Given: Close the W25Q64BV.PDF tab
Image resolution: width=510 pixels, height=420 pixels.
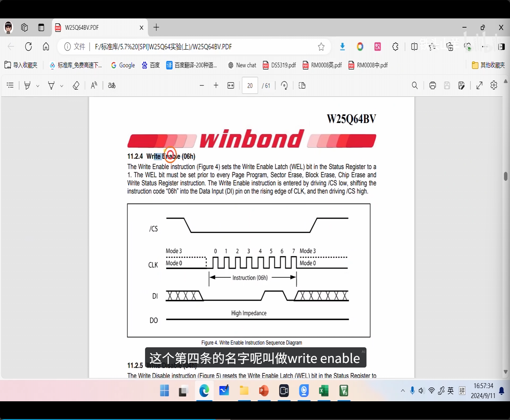Looking at the screenshot, I should click(x=141, y=28).
